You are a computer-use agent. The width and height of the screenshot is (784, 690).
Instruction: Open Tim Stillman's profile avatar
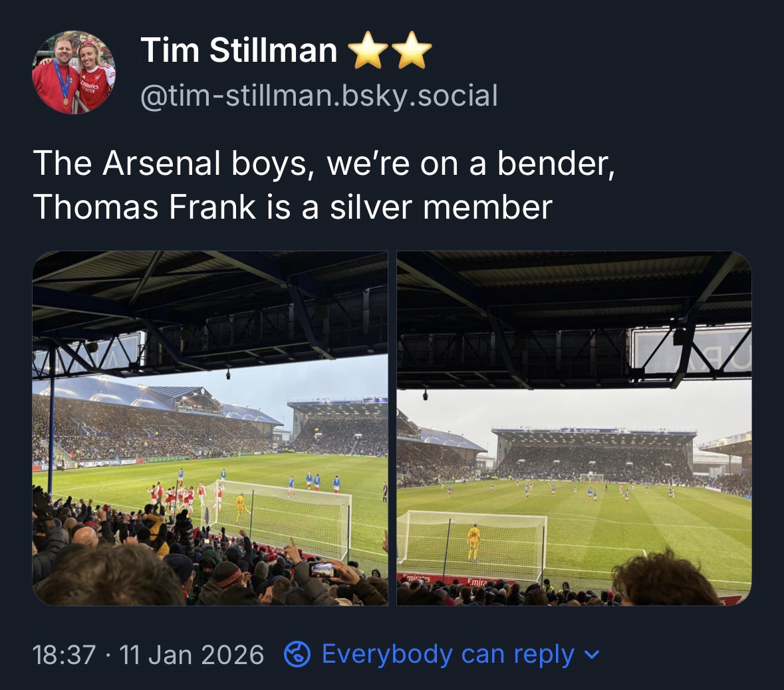click(74, 72)
